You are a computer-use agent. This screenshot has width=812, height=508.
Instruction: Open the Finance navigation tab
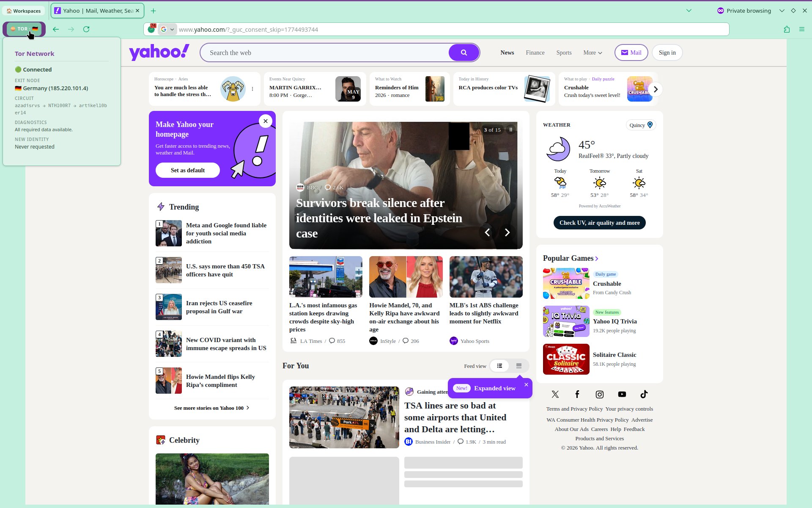535,52
